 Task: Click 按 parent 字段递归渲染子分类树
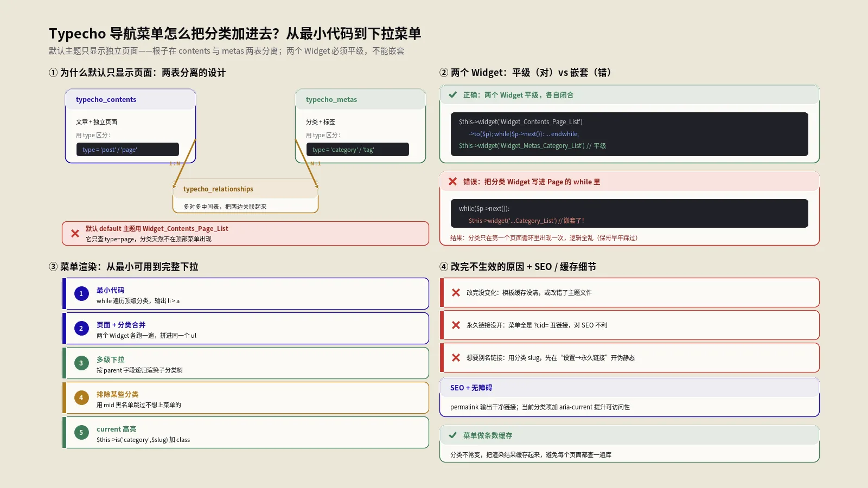(x=140, y=370)
